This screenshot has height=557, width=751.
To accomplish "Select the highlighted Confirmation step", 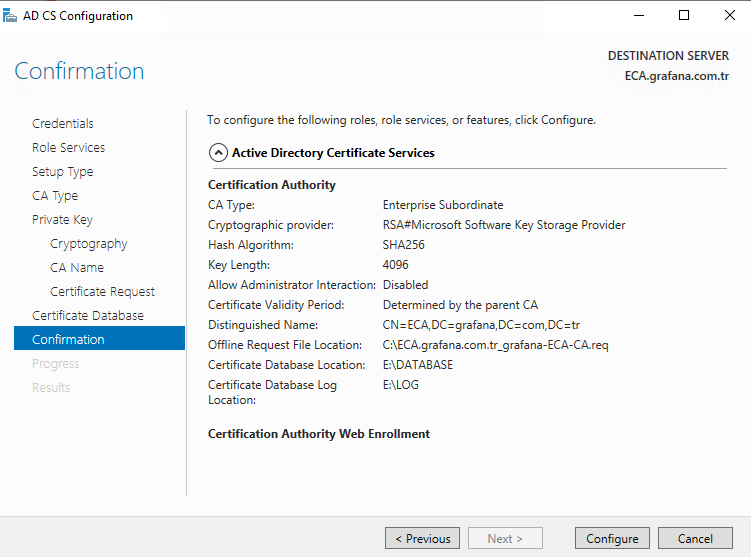I will 99,338.
